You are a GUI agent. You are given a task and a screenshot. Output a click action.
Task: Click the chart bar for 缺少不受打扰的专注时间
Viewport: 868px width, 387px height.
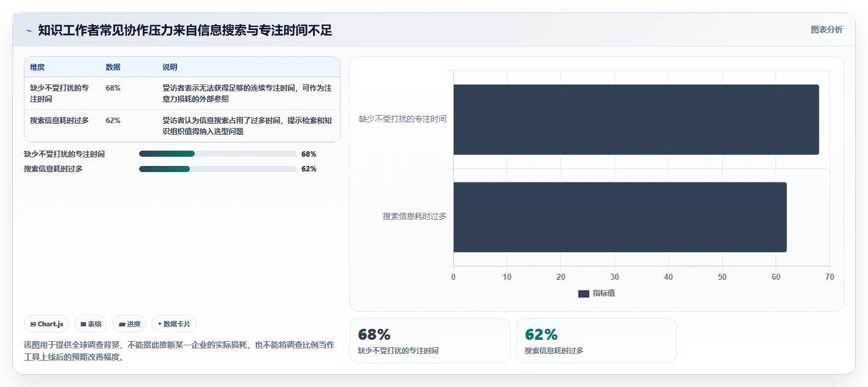point(636,119)
